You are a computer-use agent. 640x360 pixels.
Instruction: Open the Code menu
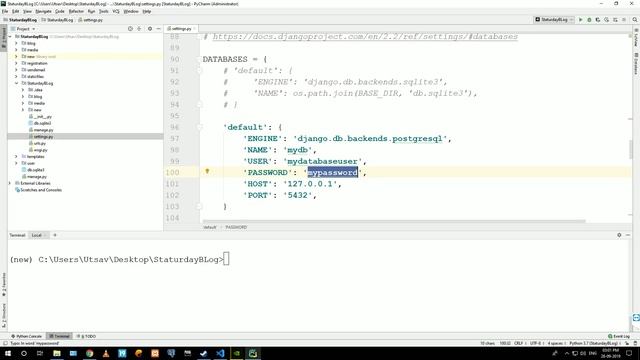tap(60, 11)
